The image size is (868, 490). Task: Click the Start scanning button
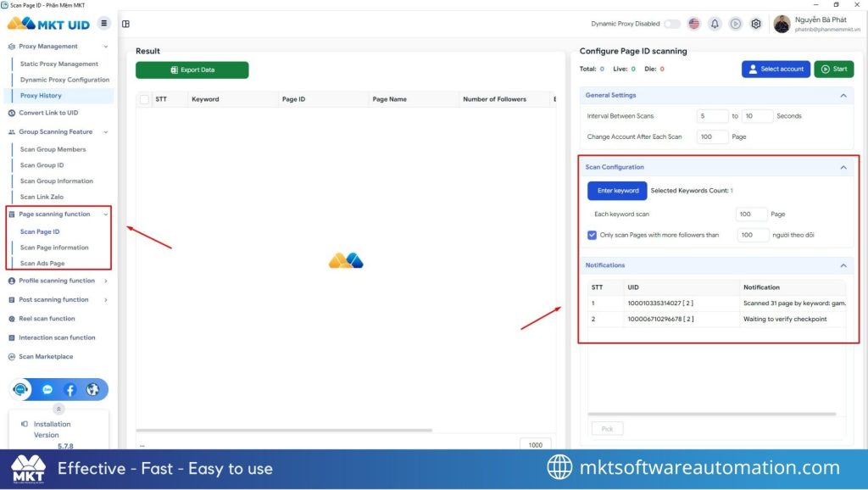(834, 69)
